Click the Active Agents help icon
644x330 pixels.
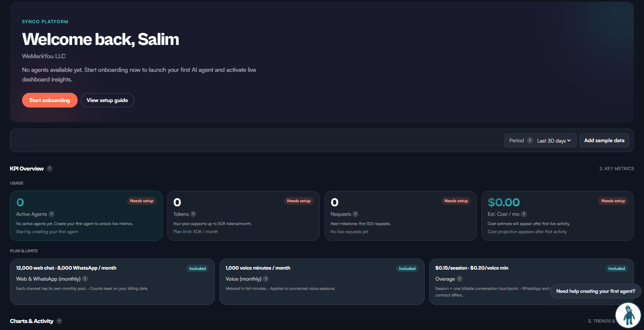point(52,214)
